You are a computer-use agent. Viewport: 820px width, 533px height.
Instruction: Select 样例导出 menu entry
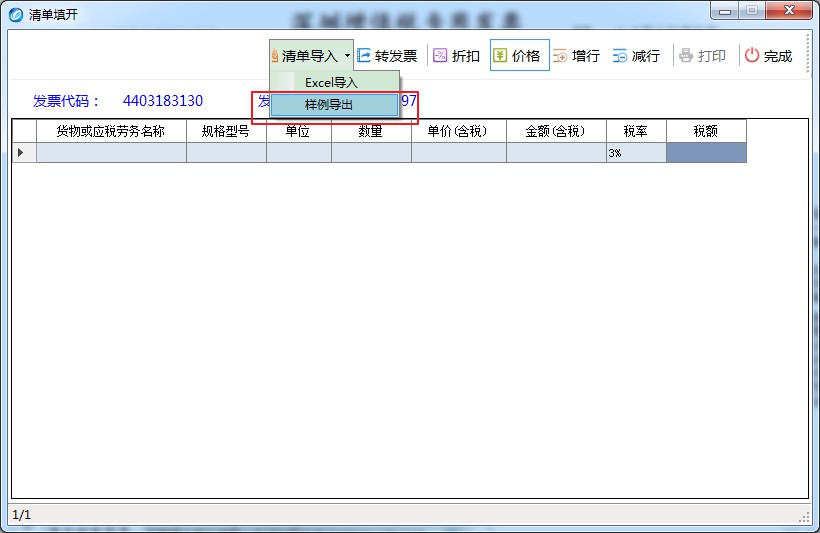[x=335, y=105]
